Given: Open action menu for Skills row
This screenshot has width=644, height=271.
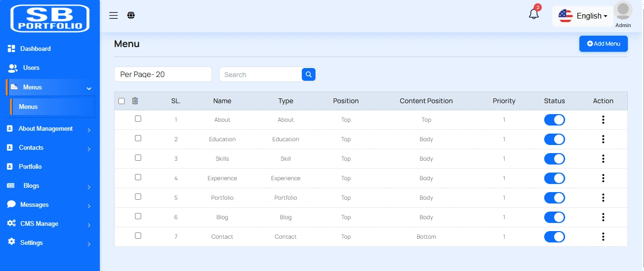Looking at the screenshot, I should click(603, 159).
